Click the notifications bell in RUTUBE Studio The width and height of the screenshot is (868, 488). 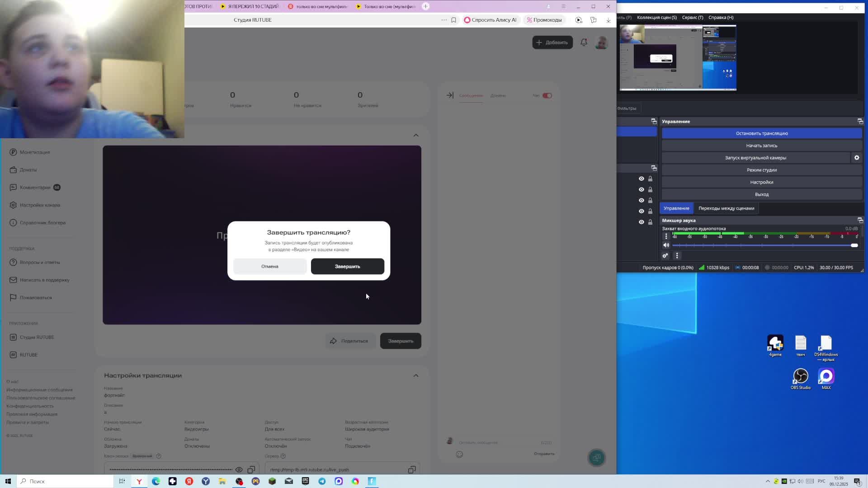coord(584,42)
